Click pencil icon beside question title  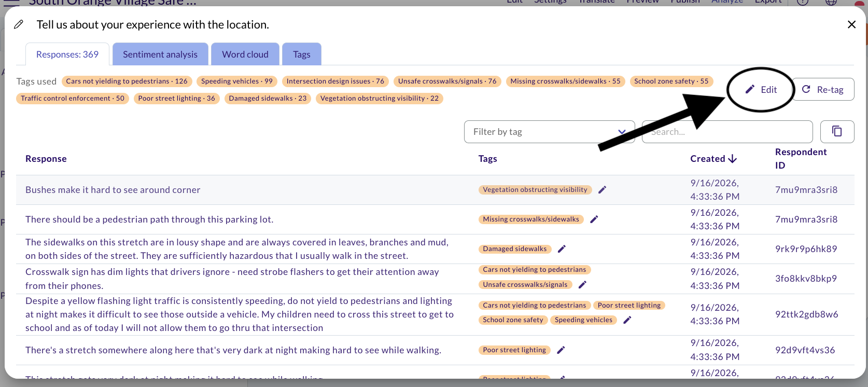pos(19,24)
